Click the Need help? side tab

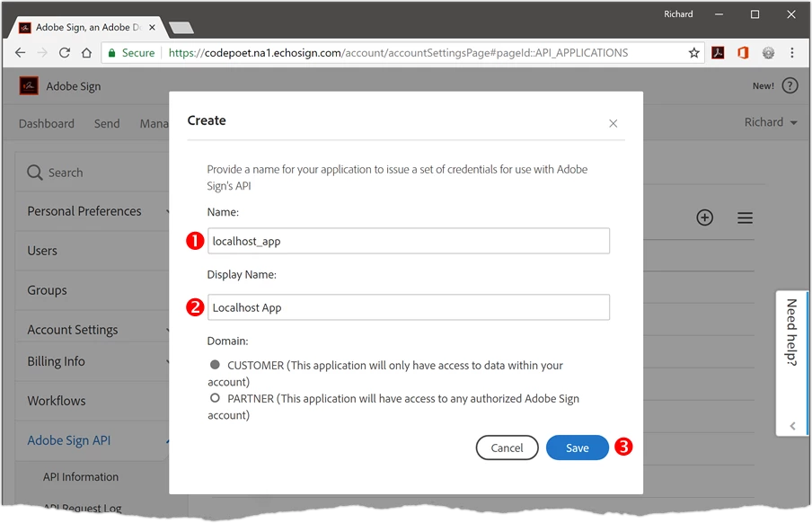coord(792,363)
